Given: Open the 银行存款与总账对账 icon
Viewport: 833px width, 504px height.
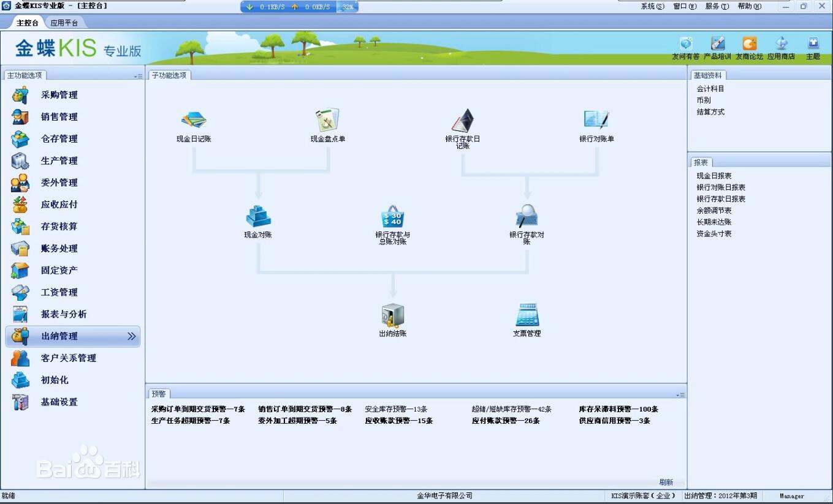Looking at the screenshot, I should click(392, 216).
